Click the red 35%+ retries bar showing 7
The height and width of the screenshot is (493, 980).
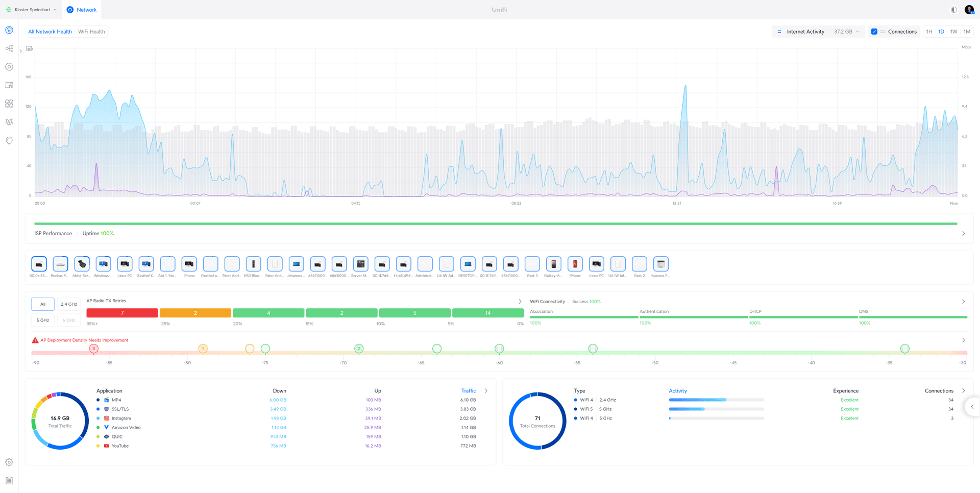[122, 313]
